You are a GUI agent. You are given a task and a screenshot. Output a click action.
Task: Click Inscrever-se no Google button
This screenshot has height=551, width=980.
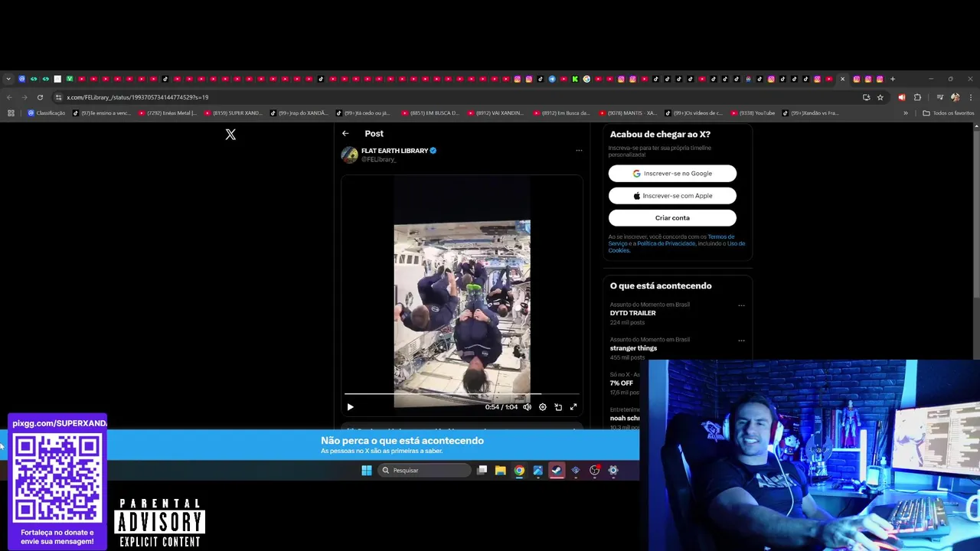point(672,174)
